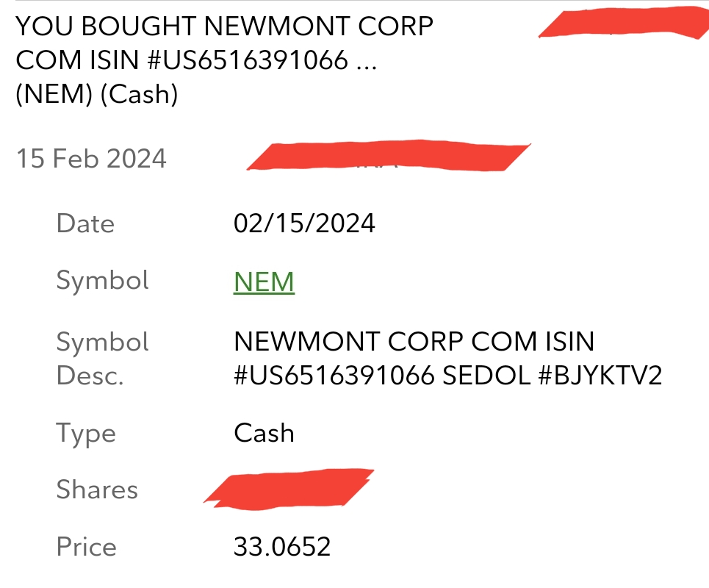709x588 pixels.
Task: Select the NEWMONT CORP COM ISIN description text
Action: 414,342
